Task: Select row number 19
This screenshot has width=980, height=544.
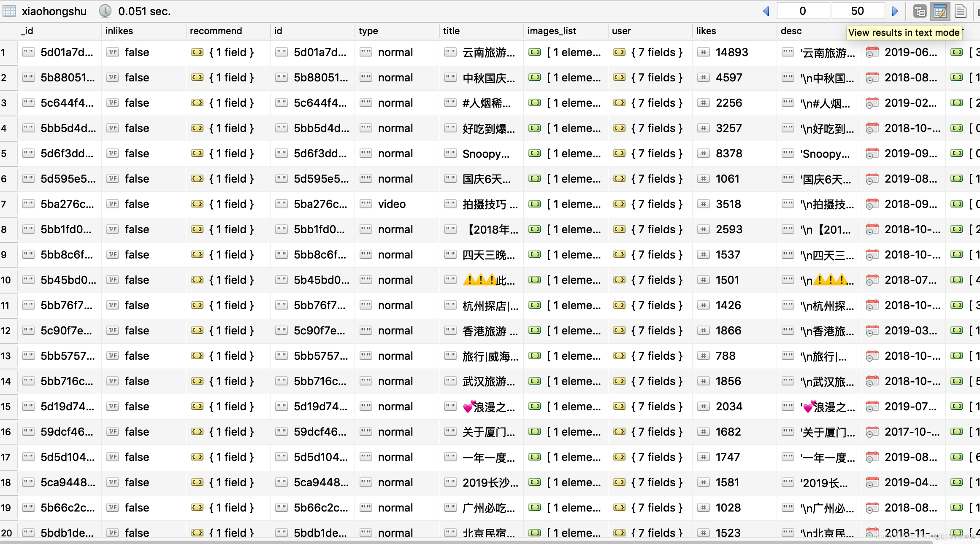Action: click(x=6, y=508)
